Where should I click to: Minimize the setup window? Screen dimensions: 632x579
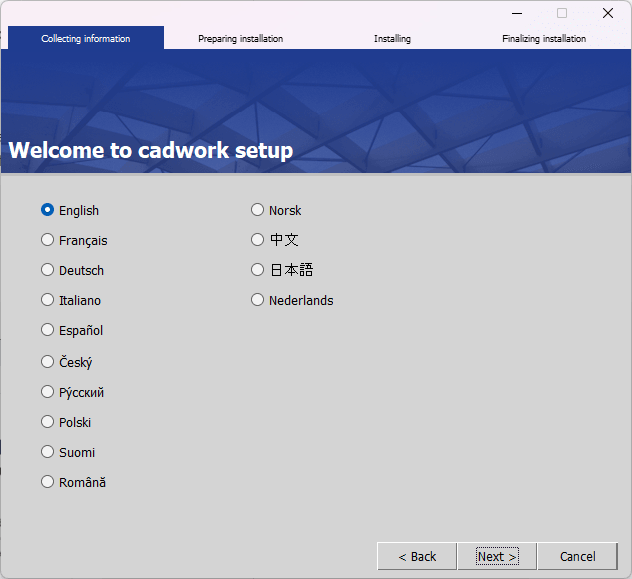(x=517, y=13)
